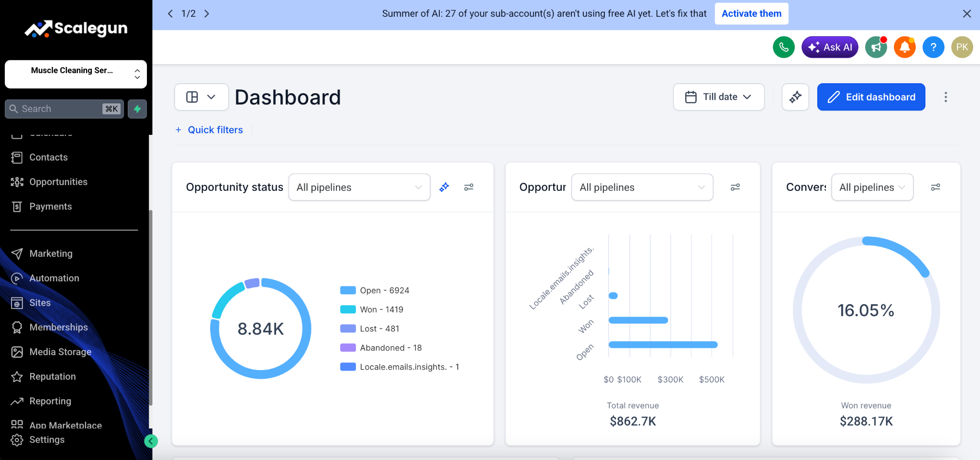The height and width of the screenshot is (460, 980).
Task: Collapse the sidebar with green arrow button
Action: click(x=151, y=441)
